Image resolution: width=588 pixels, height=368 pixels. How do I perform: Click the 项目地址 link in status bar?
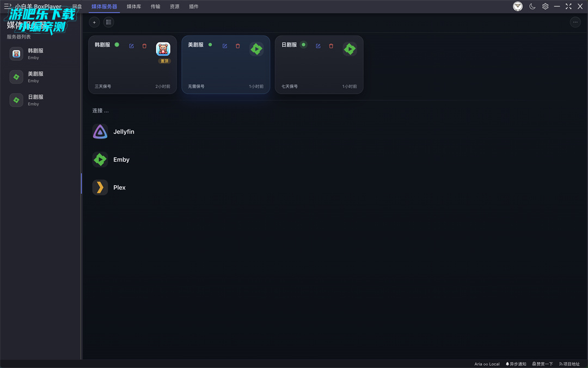(569, 364)
